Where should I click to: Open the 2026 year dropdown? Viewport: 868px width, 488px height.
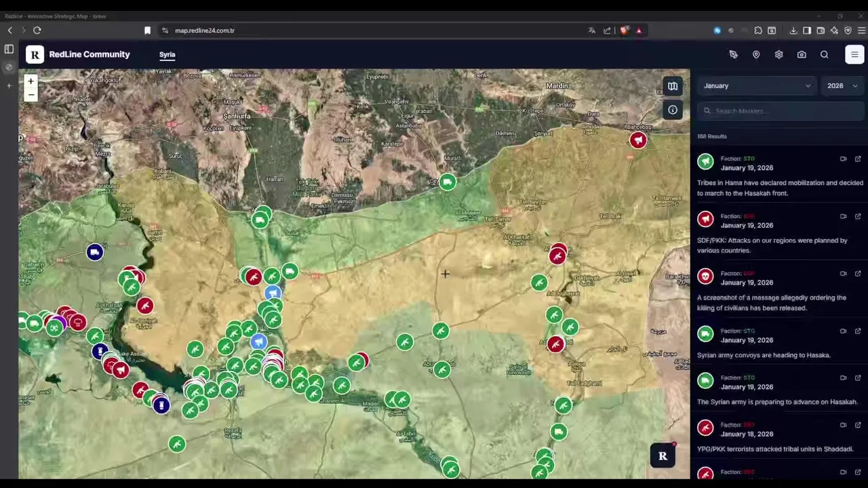[842, 86]
